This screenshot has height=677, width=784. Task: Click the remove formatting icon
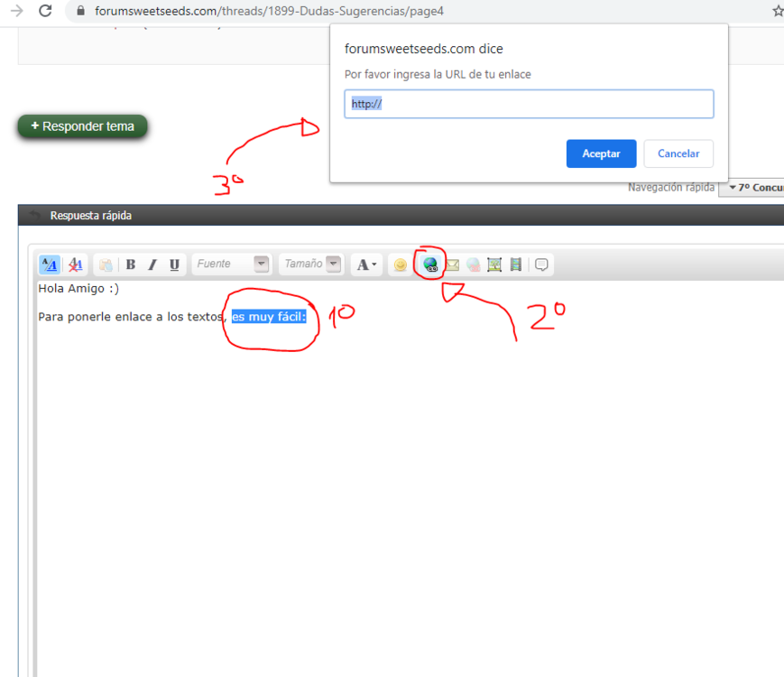(76, 264)
